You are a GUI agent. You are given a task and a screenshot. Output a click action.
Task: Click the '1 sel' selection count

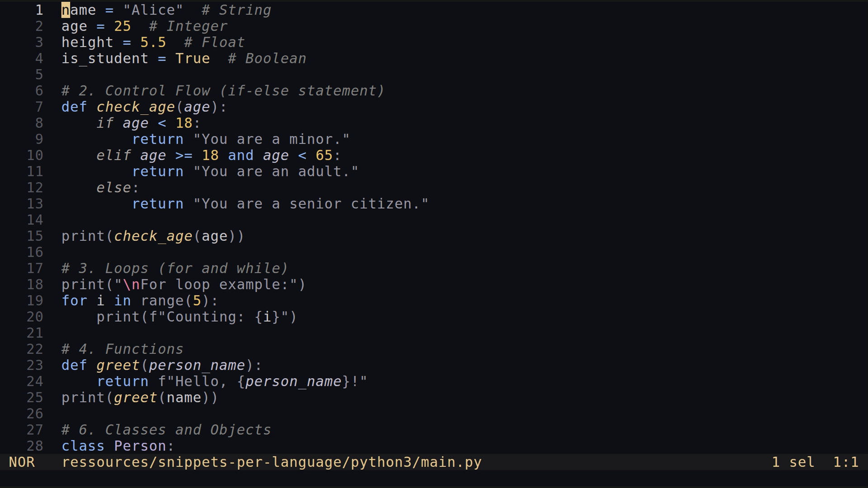click(793, 462)
